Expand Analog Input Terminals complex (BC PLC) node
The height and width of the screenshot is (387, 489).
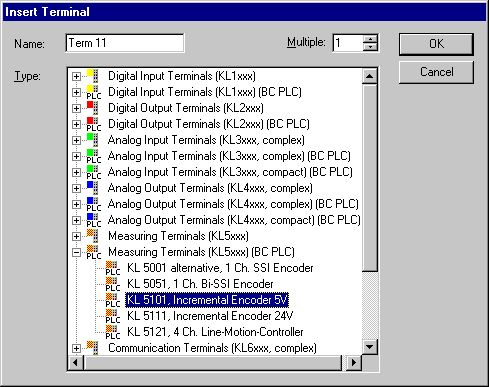(x=76, y=156)
